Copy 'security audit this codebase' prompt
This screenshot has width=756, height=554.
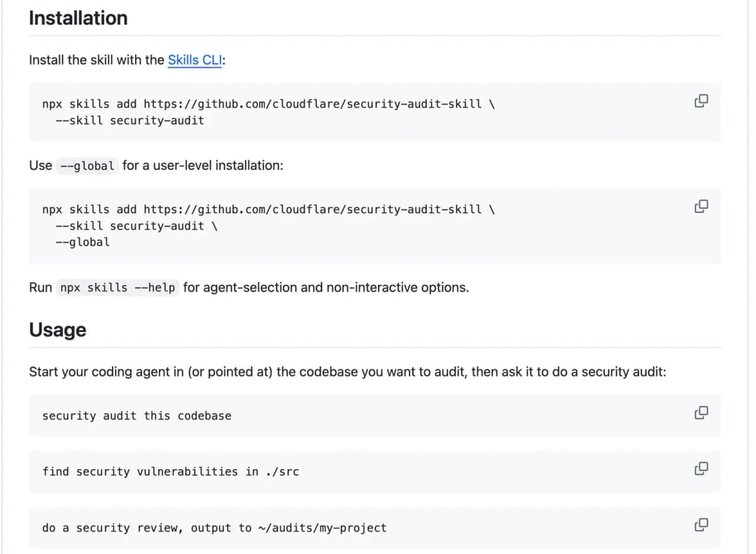pyautogui.click(x=701, y=413)
